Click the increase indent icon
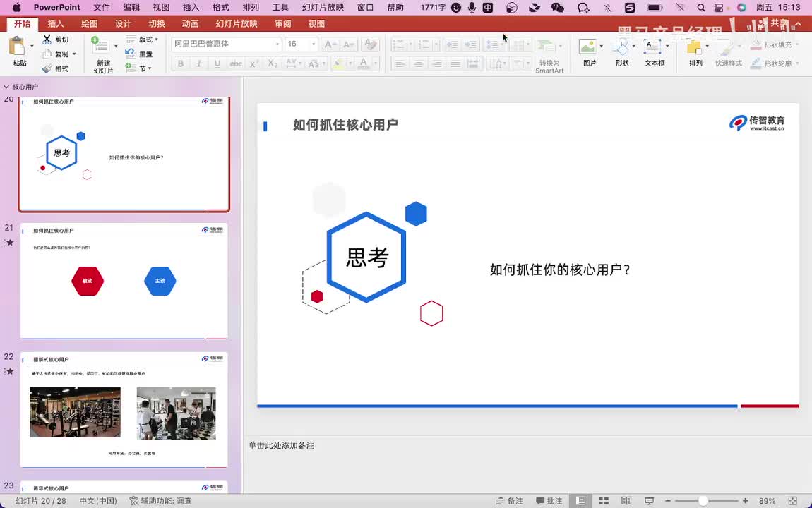The image size is (812, 508). [x=471, y=44]
